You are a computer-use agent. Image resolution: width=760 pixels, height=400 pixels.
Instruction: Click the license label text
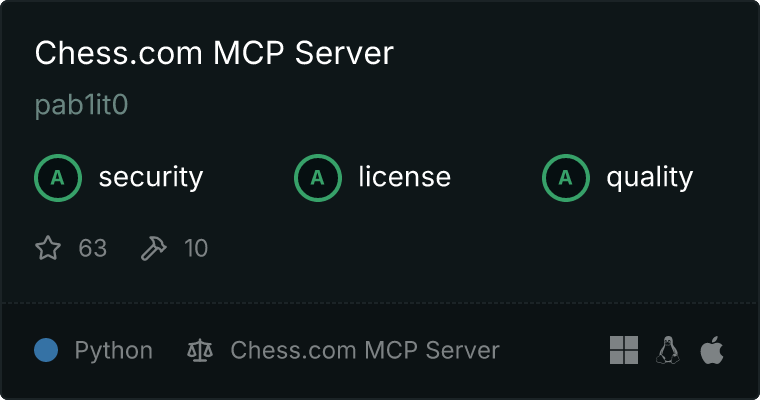[405, 176]
